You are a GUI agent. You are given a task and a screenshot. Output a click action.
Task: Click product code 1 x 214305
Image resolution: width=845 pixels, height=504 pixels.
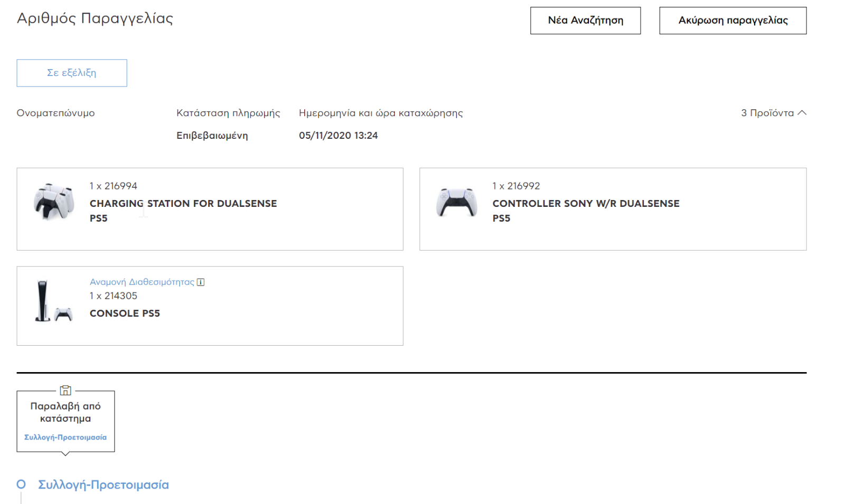pos(113,296)
